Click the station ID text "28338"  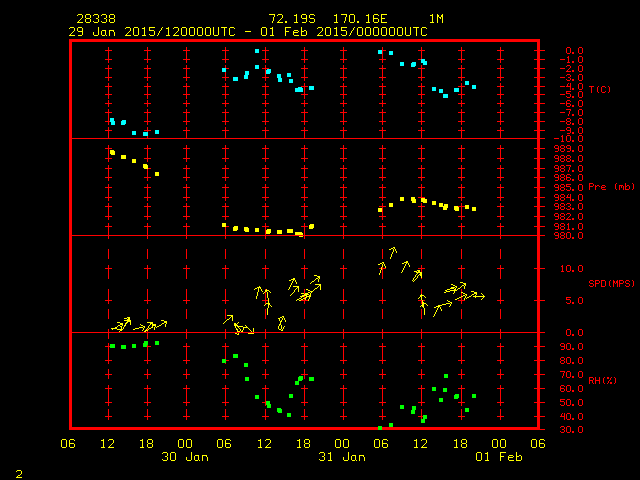tap(96, 19)
